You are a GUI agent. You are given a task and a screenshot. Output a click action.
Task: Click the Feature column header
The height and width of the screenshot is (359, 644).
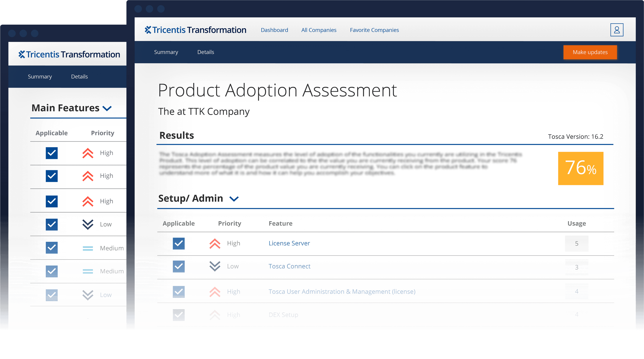[x=280, y=224]
